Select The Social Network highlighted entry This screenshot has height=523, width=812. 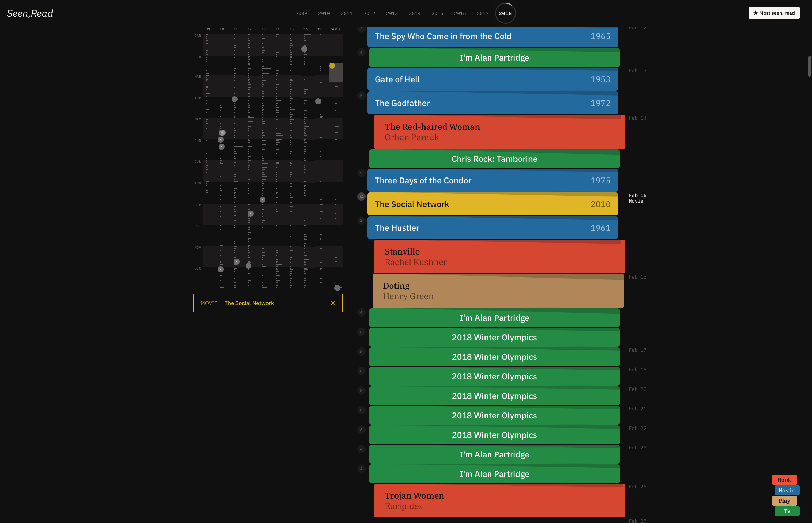(x=493, y=204)
